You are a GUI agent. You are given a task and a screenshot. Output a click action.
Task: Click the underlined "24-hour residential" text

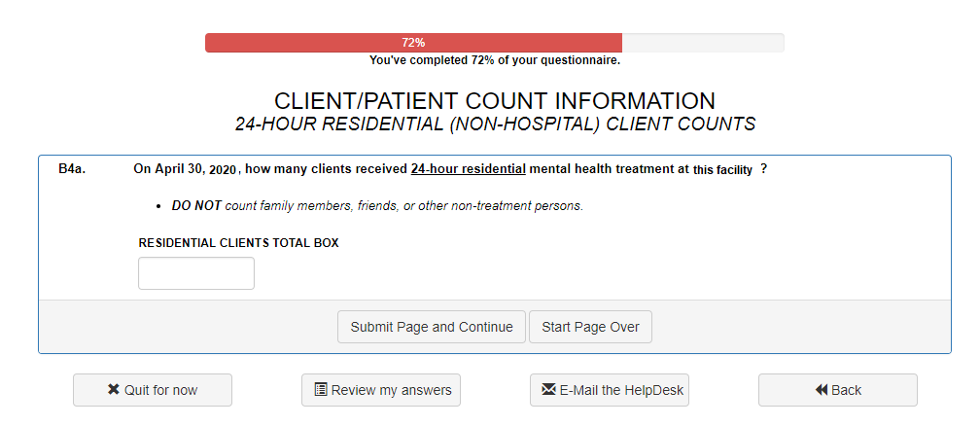(x=468, y=169)
